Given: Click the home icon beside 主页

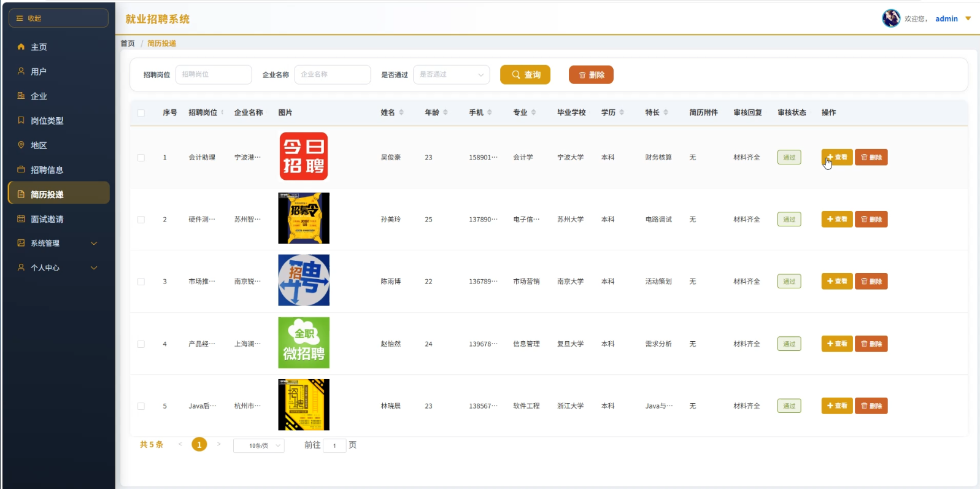Looking at the screenshot, I should [21, 47].
